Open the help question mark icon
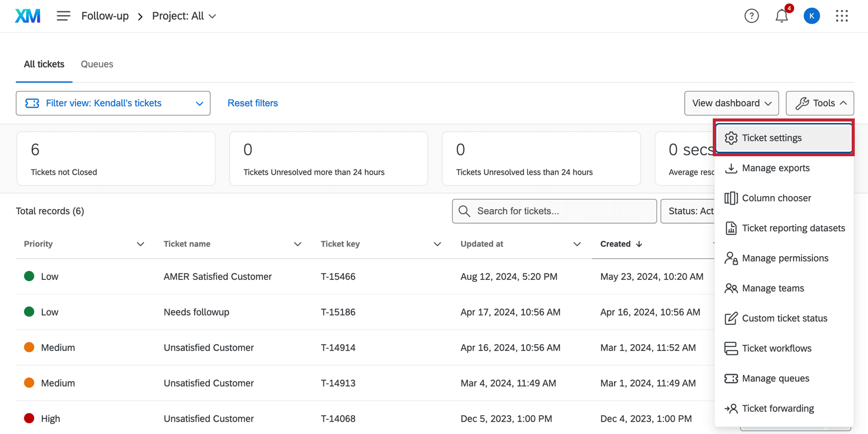This screenshot has height=434, width=868. tap(751, 16)
